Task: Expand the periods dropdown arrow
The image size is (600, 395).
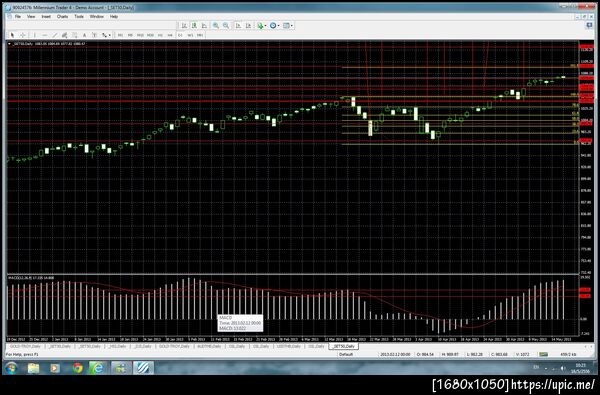Action: (x=278, y=26)
